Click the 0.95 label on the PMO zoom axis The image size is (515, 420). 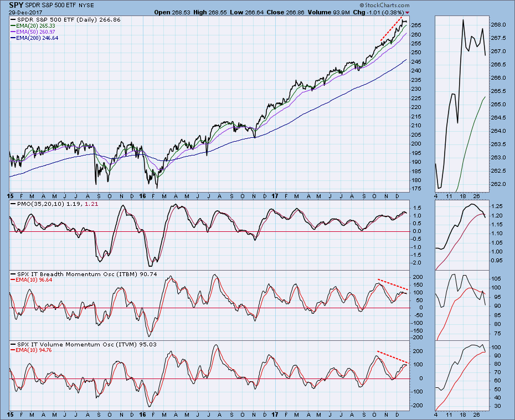[498, 261]
